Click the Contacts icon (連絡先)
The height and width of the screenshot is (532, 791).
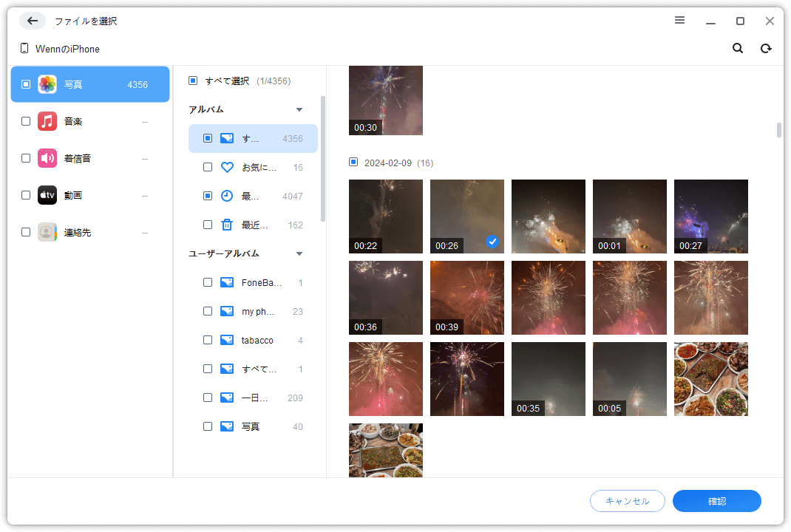(x=47, y=232)
